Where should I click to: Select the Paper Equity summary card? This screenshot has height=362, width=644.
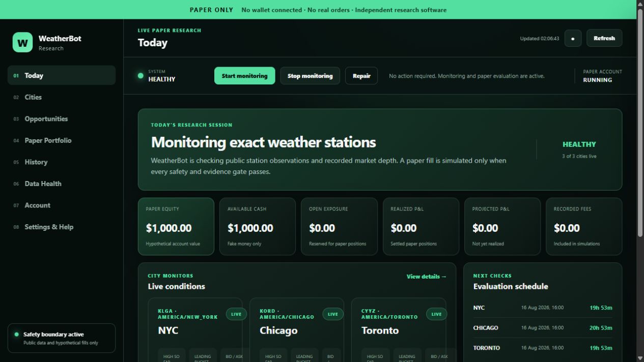176,226
